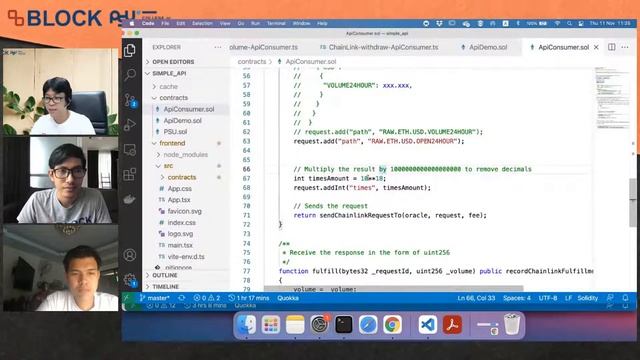Click contracts breadcrumb segment
This screenshot has width=640, height=360.
251,62
